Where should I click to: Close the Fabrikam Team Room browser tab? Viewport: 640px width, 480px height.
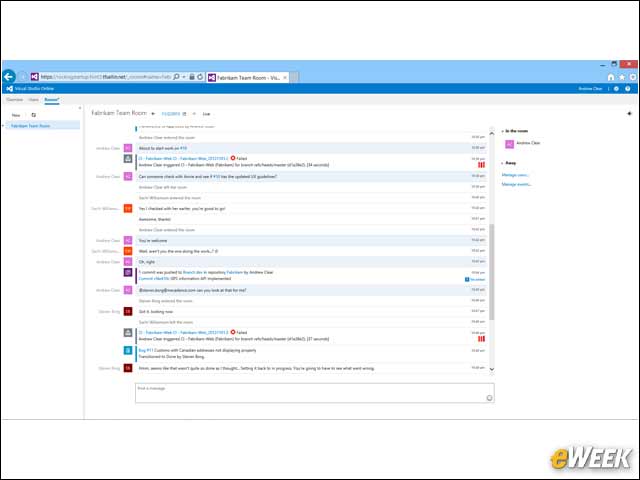[285, 77]
